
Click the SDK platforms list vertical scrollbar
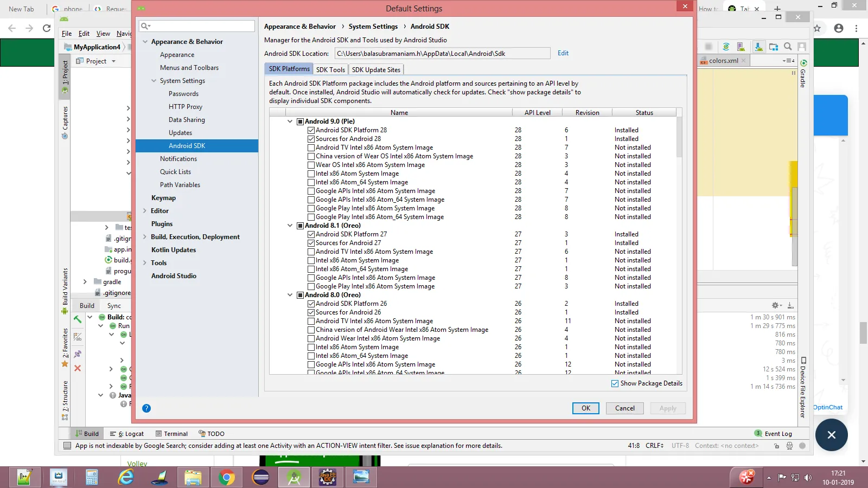coord(679,138)
